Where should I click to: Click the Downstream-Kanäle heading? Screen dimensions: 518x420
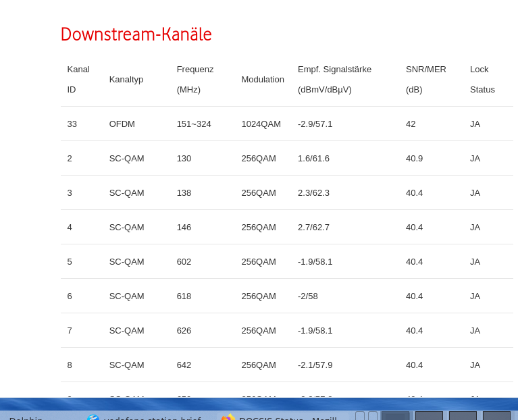[x=136, y=34]
